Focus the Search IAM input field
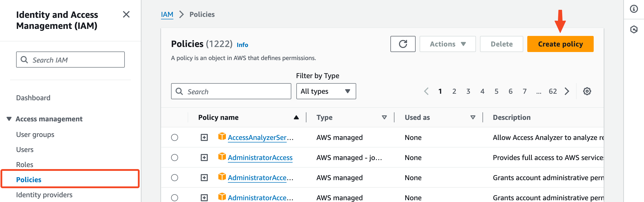644x202 pixels. point(70,60)
